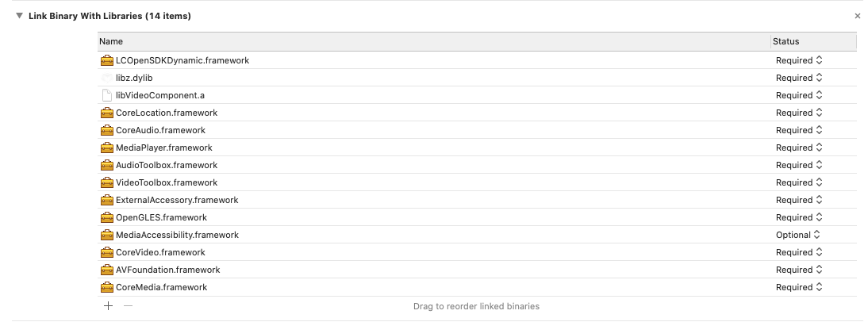Open the status popup for AudioToolbox.framework
This screenshot has width=868, height=322.
pos(798,165)
